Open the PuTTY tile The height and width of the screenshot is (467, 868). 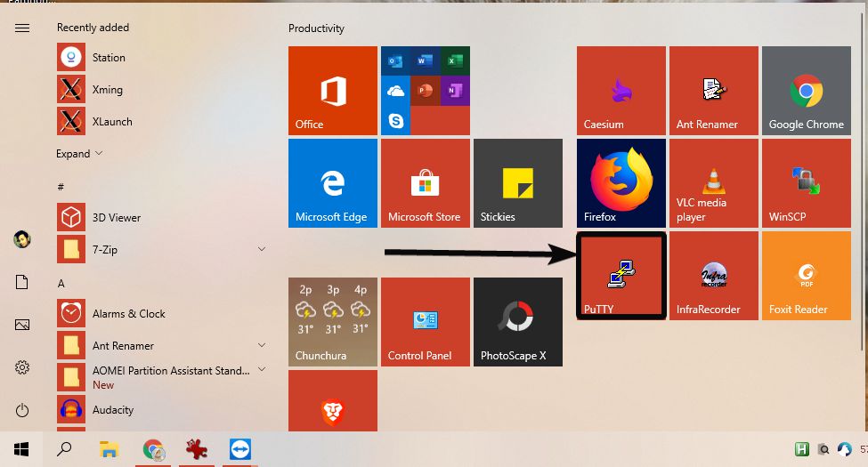tap(621, 276)
